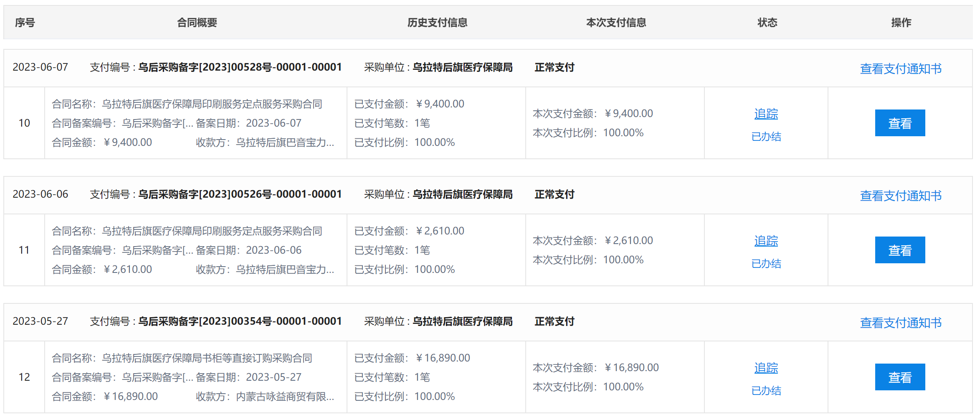Click 已办结 status in row 12
980x420 pixels.
click(766, 391)
